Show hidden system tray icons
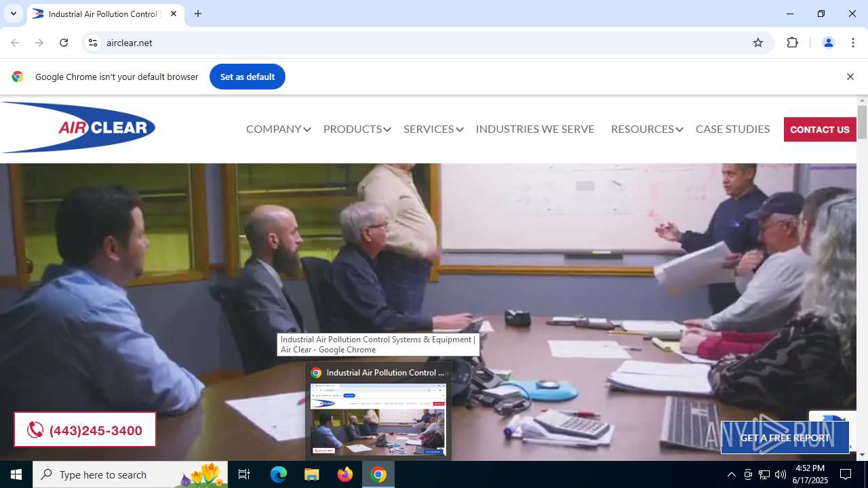The width and height of the screenshot is (868, 488). [731, 474]
